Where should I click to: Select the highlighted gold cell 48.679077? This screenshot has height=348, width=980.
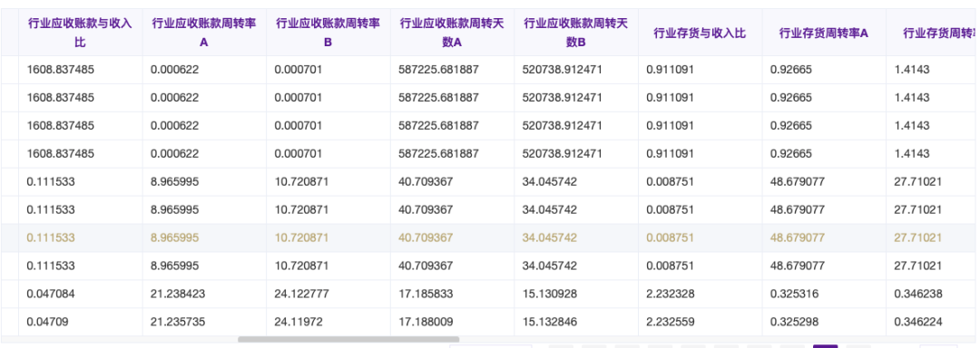click(824, 237)
